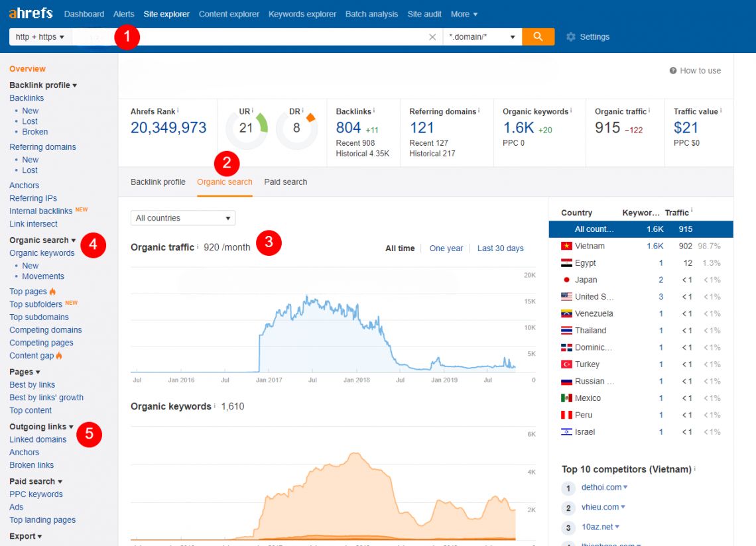Click the Russian Federation flag icon
The height and width of the screenshot is (546, 756).
[566, 381]
